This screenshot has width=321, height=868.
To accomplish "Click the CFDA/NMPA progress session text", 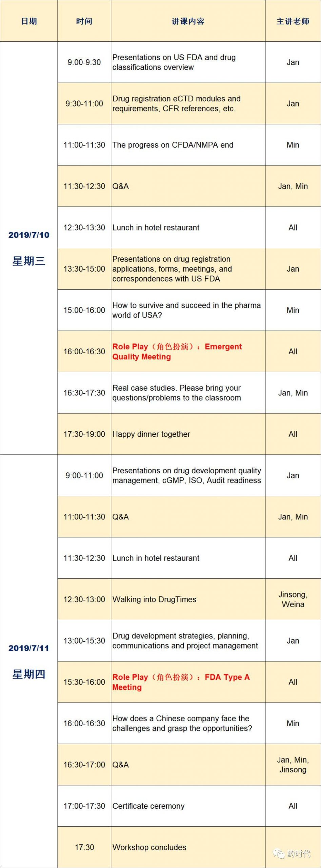I will [173, 145].
